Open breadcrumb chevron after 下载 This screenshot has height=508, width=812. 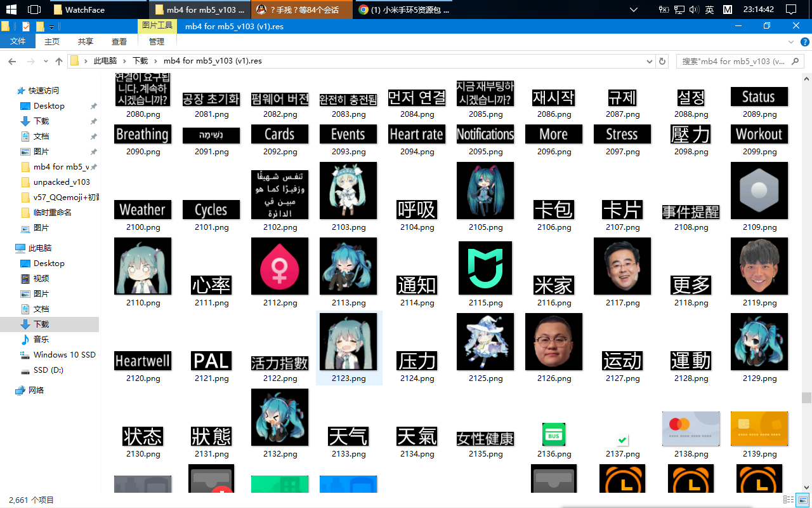tap(155, 62)
